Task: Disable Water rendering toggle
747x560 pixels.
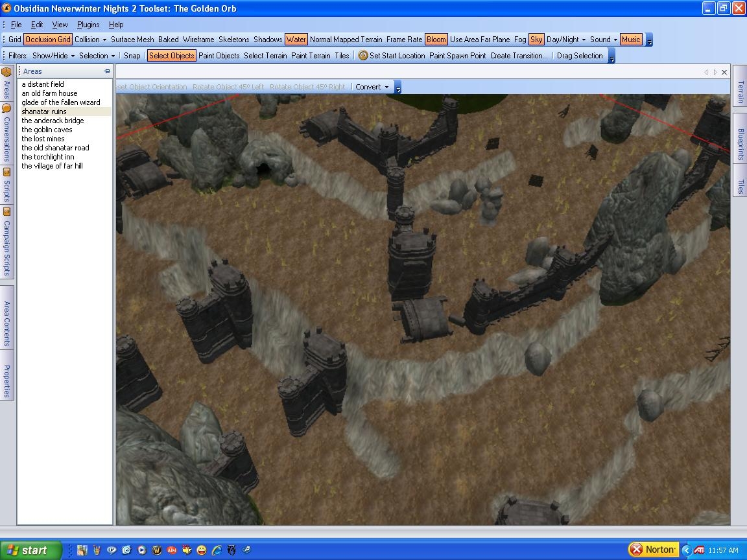Action: click(x=296, y=40)
